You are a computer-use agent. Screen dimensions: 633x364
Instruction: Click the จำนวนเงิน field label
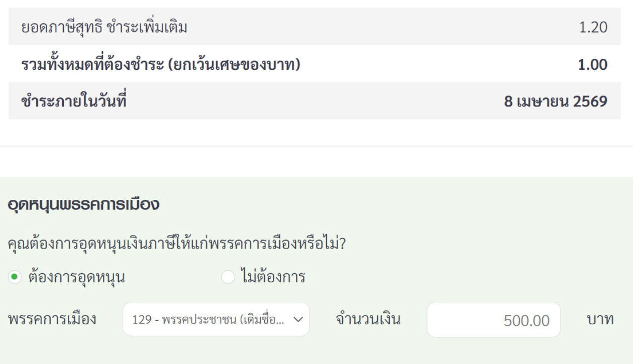click(x=368, y=319)
